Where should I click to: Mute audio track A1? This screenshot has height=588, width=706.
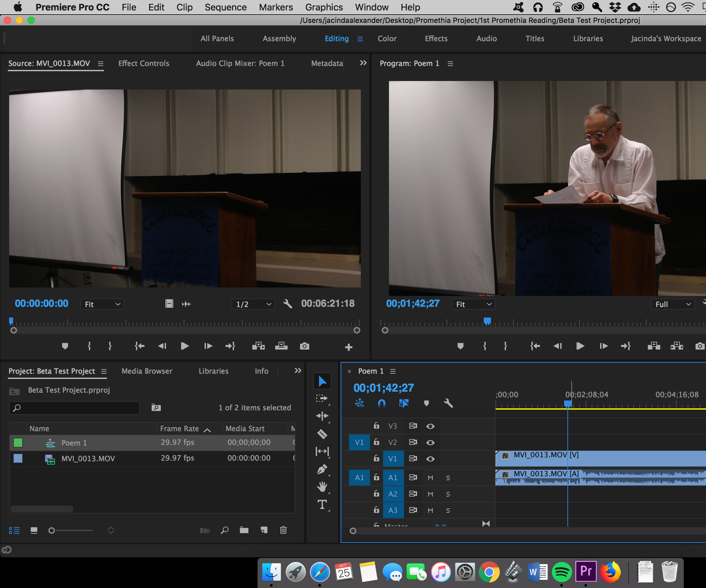tap(430, 478)
